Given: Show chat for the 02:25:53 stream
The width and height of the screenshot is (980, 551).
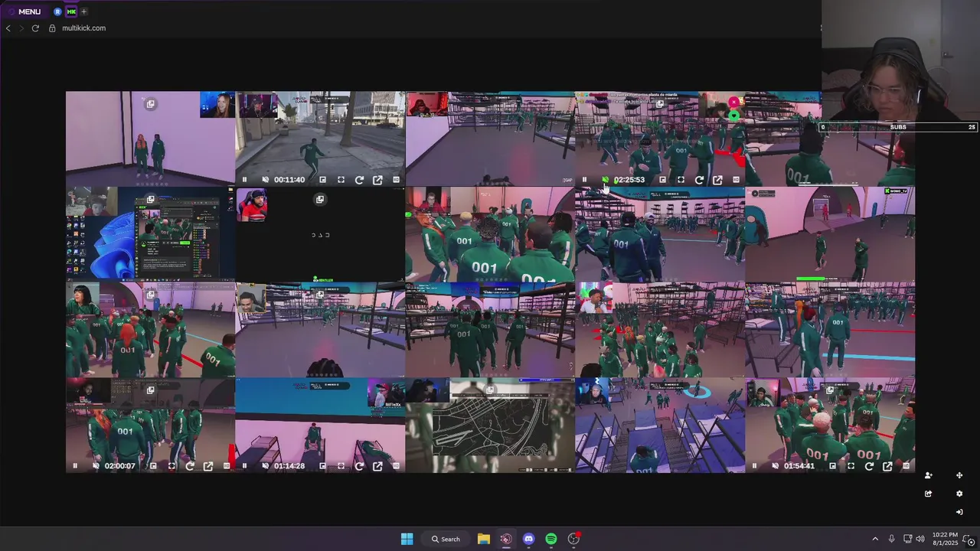Looking at the screenshot, I should tap(736, 180).
